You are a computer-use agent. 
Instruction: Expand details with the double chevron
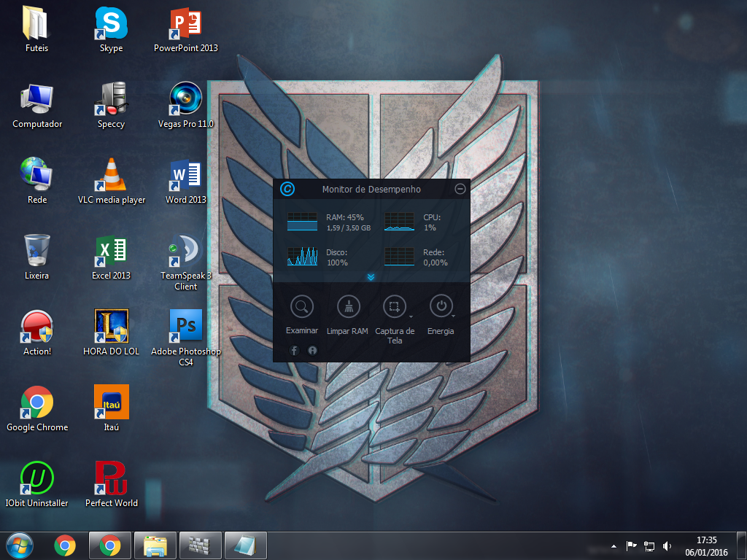click(371, 277)
